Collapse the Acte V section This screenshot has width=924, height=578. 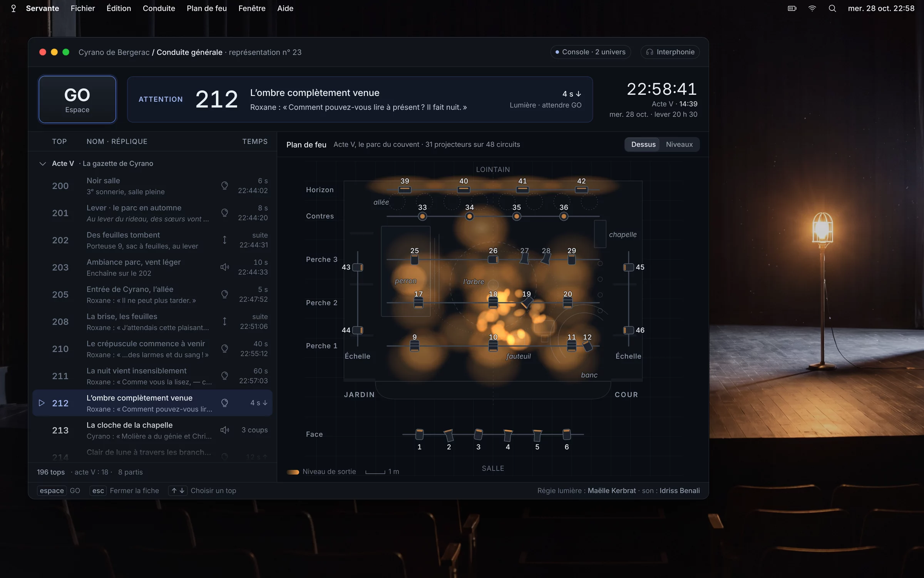coord(42,164)
